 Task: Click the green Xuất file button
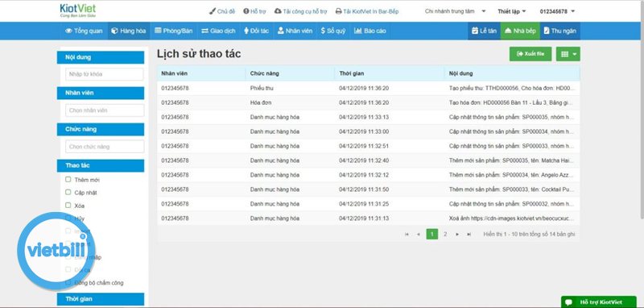(x=530, y=54)
